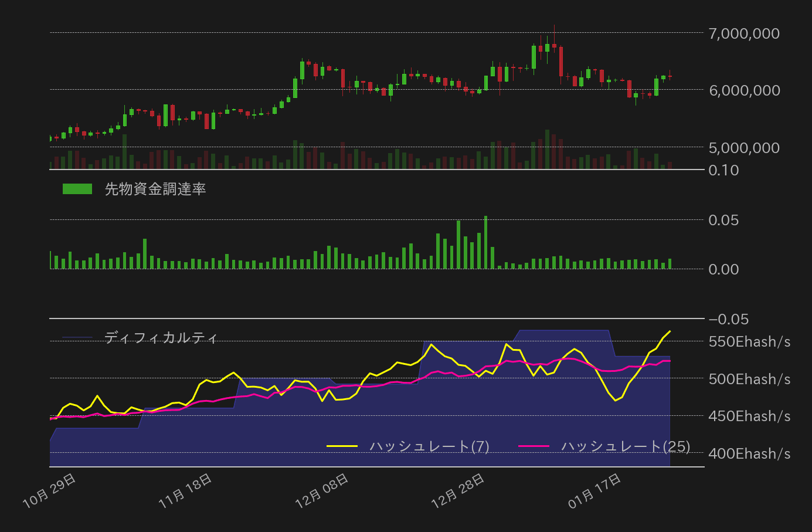Select the 12月 08日 date label
The height and width of the screenshot is (532, 812).
tap(322, 490)
